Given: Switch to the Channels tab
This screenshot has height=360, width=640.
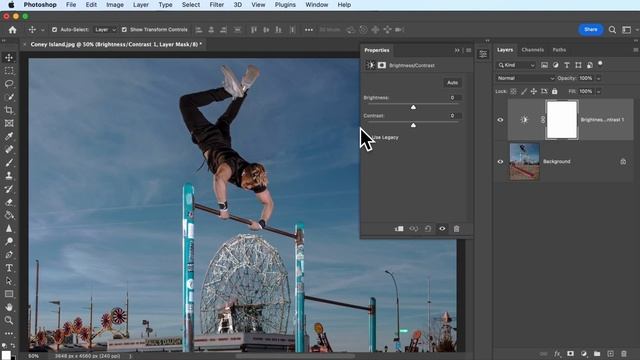Looking at the screenshot, I should click(532, 50).
